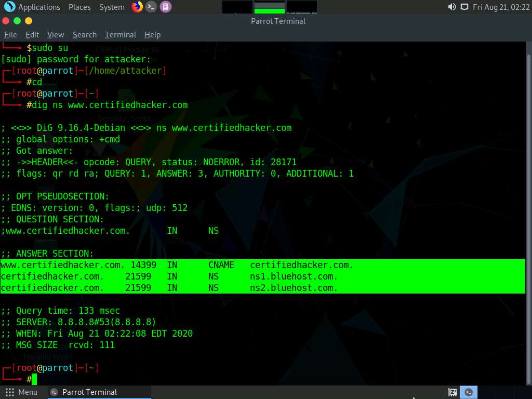Open the File menu in terminal
Screen dimensions: 532x399
(10, 35)
